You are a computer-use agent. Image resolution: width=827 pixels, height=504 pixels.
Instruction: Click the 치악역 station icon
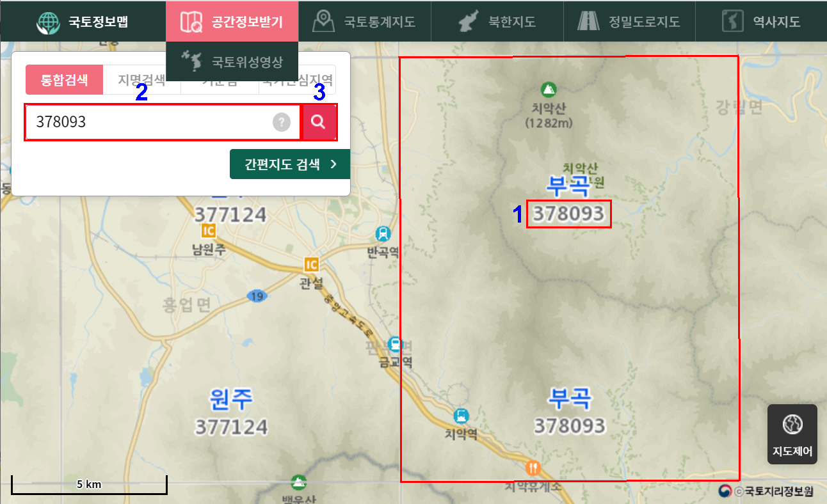pos(461,415)
